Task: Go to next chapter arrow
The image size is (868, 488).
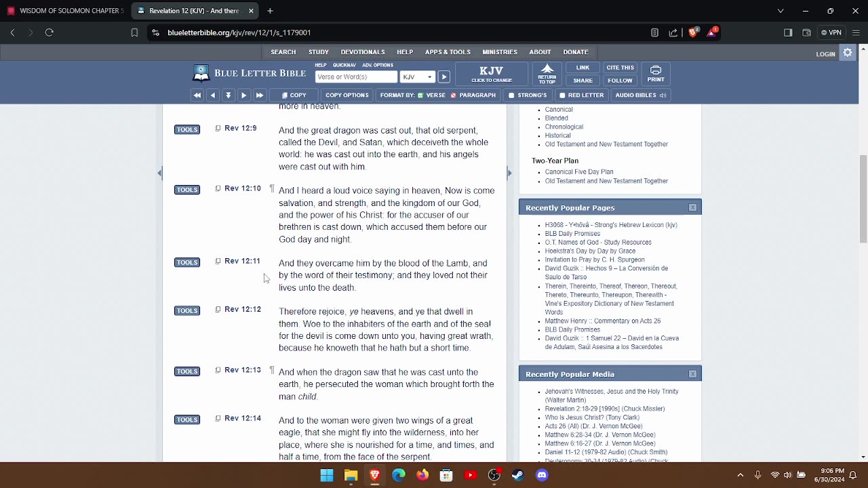Action: 243,96
